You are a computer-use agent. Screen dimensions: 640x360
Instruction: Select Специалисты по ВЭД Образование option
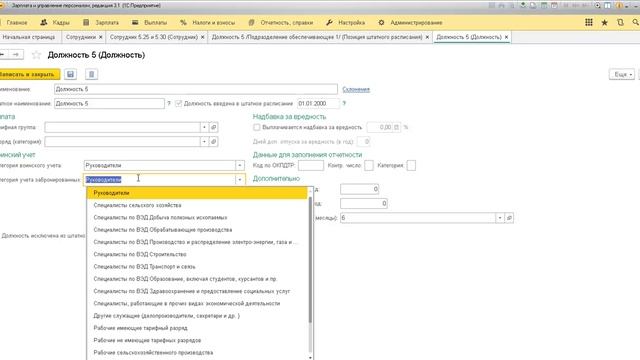click(197, 279)
